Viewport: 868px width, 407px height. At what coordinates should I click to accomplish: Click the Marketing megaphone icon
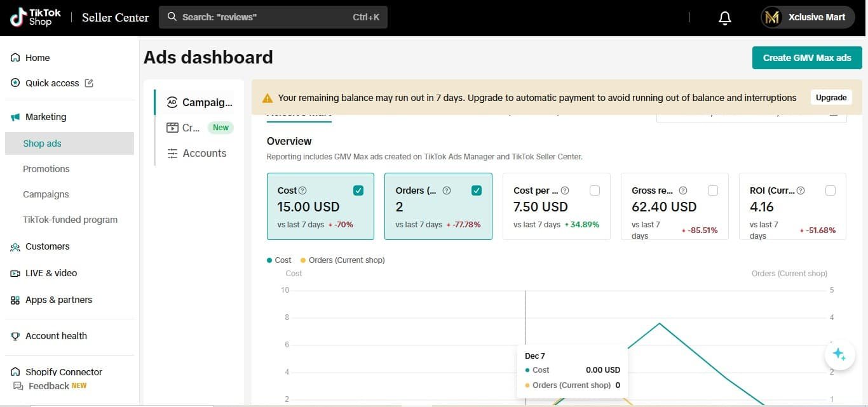point(15,117)
